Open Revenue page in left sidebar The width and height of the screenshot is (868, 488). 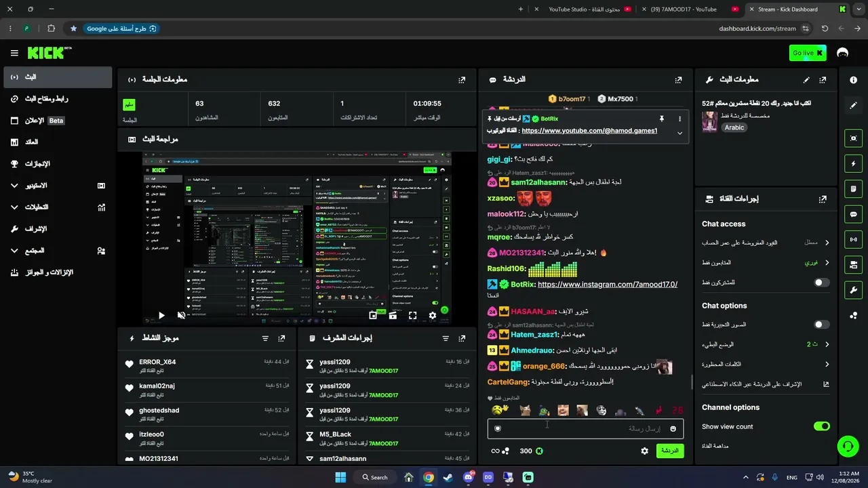click(58, 142)
